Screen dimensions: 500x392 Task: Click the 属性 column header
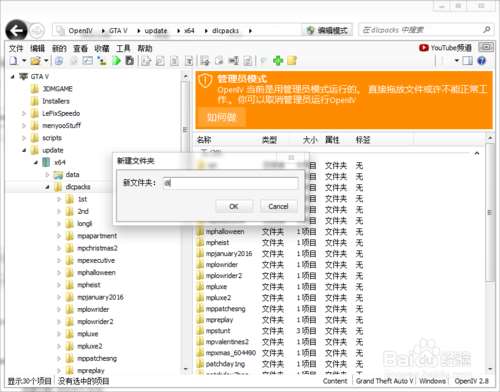[332, 140]
